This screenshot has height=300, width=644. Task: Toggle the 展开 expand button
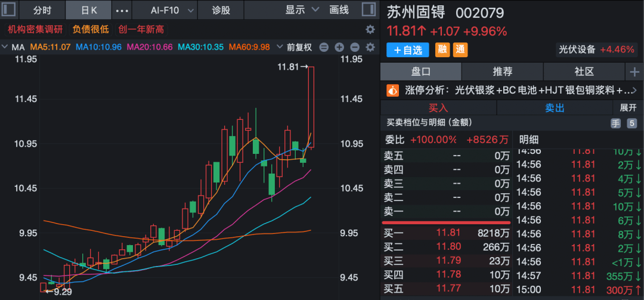(x=628, y=108)
